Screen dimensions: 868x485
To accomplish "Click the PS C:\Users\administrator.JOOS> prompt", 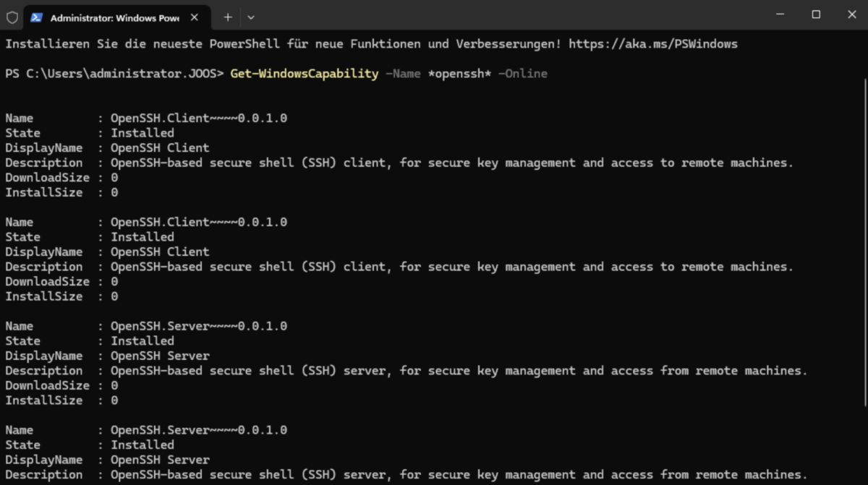I will point(114,74).
